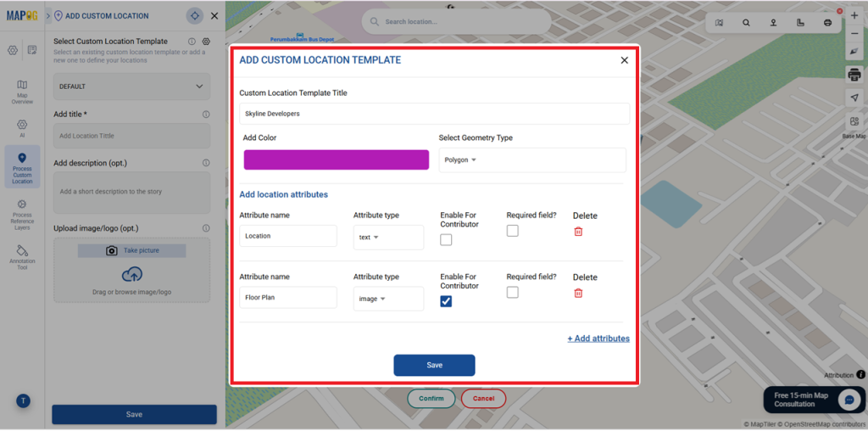Open info icon next to Upload image/logo
Screen dimensions: 868x431
pyautogui.click(x=206, y=228)
